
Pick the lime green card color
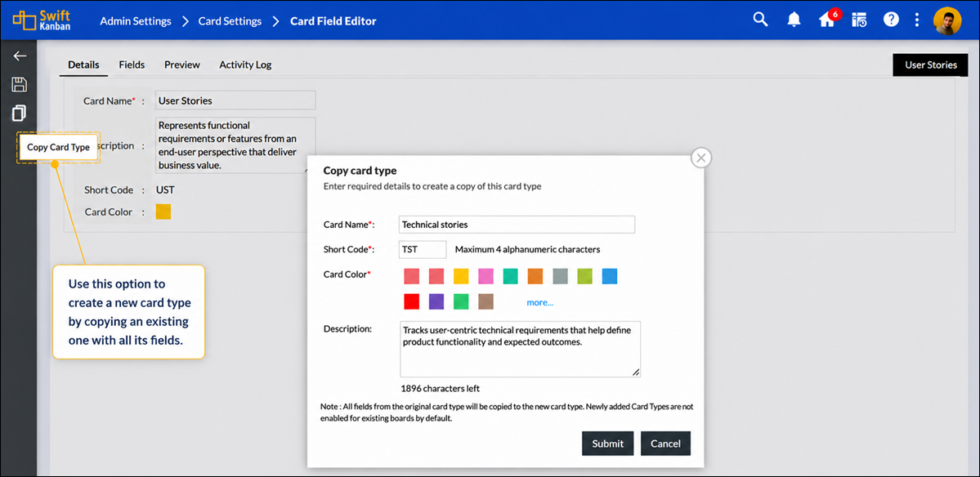point(585,276)
